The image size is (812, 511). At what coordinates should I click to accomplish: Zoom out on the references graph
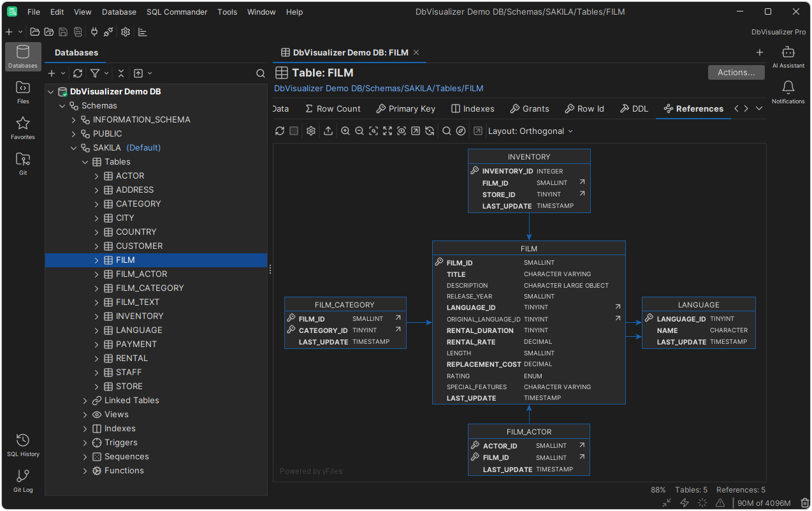[x=359, y=131]
